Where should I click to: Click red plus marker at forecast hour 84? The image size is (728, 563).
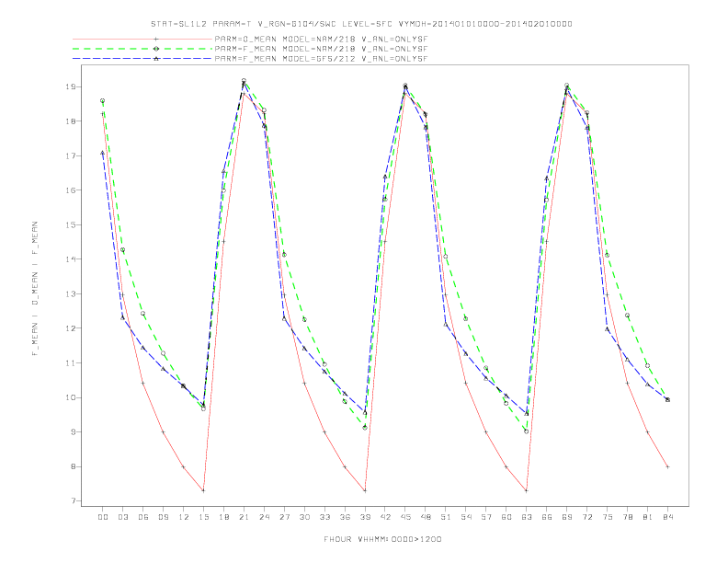click(x=667, y=466)
